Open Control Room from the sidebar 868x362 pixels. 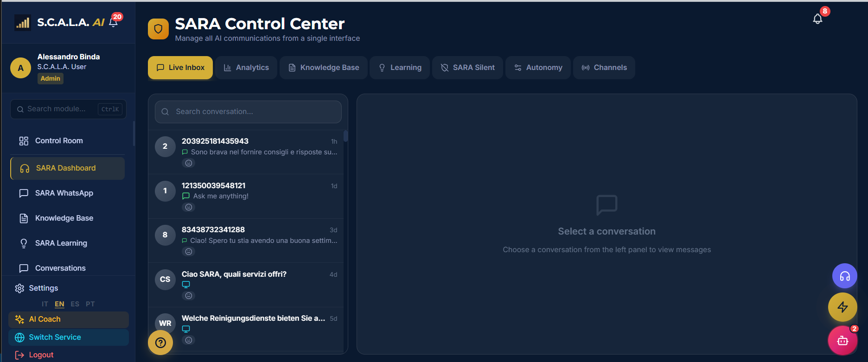click(x=68, y=141)
